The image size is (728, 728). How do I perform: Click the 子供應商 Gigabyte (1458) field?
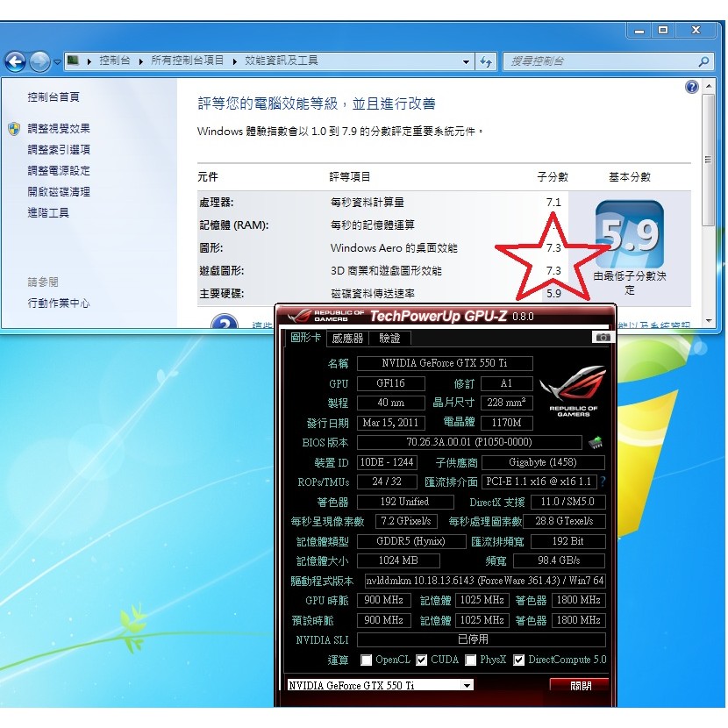click(543, 462)
